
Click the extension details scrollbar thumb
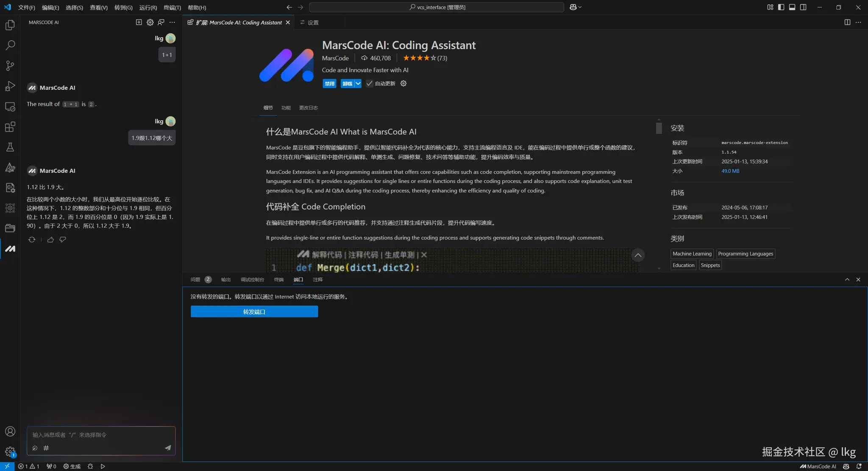659,128
